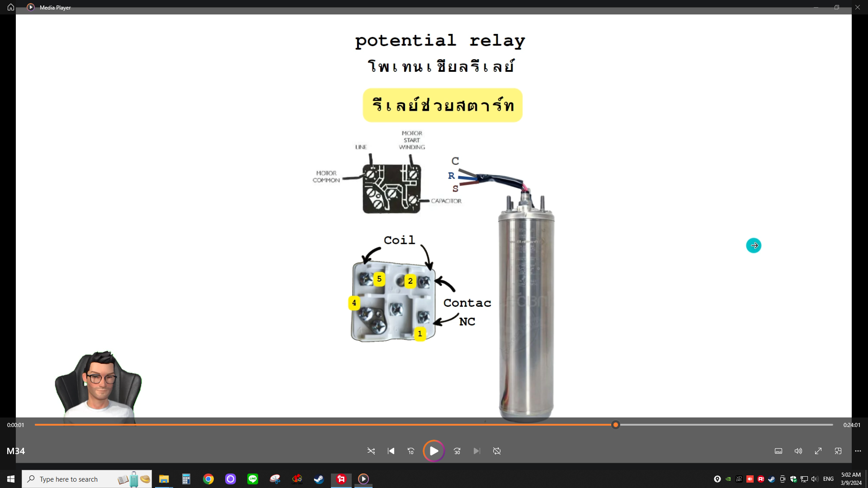
Task: Click the Media Player title icon
Action: tap(31, 7)
